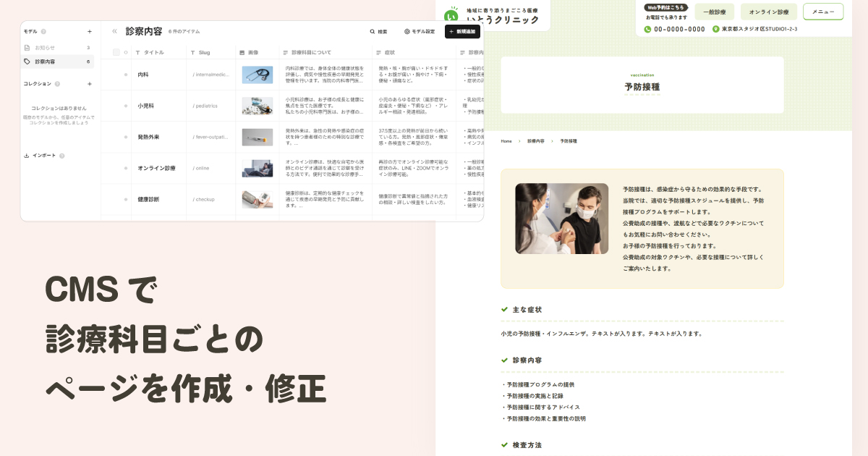Screen dimensions: 868x456
Task: Open sort options on the タイトル column header
Action: pos(150,51)
